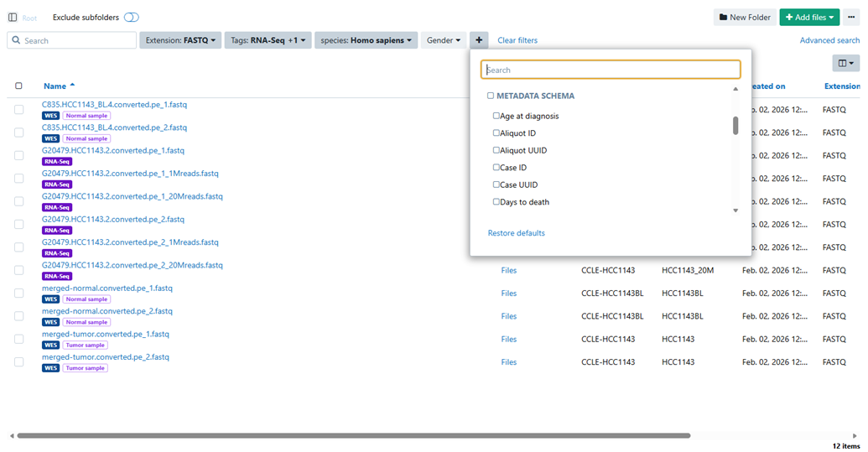This screenshot has width=868, height=452.
Task: Sort by the Extension column header
Action: [842, 86]
